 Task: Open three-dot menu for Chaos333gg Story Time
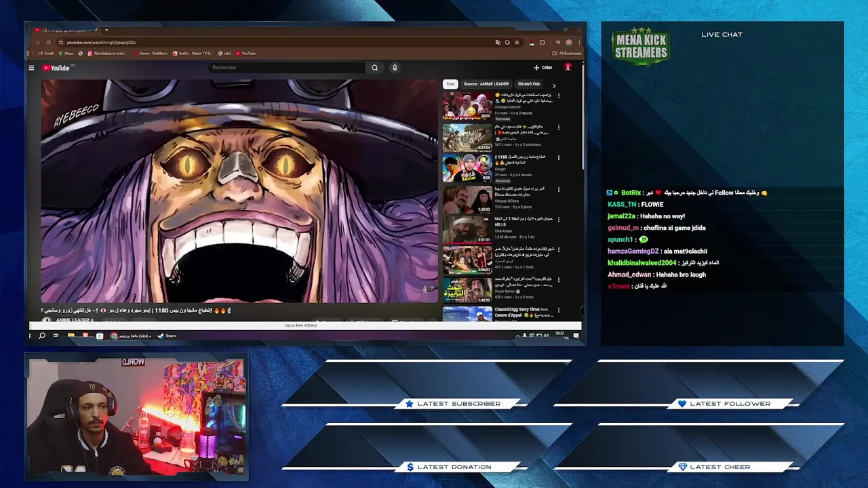pyautogui.click(x=559, y=311)
